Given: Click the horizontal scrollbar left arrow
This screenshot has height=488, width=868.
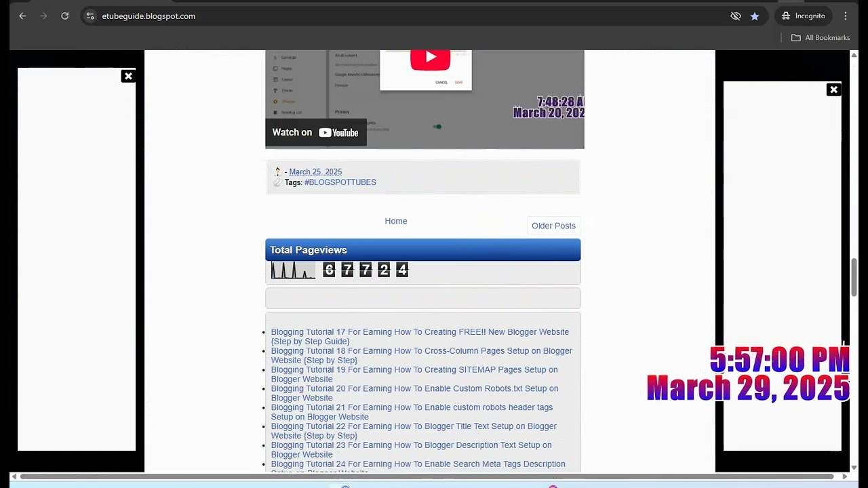Looking at the screenshot, I should (x=14, y=476).
